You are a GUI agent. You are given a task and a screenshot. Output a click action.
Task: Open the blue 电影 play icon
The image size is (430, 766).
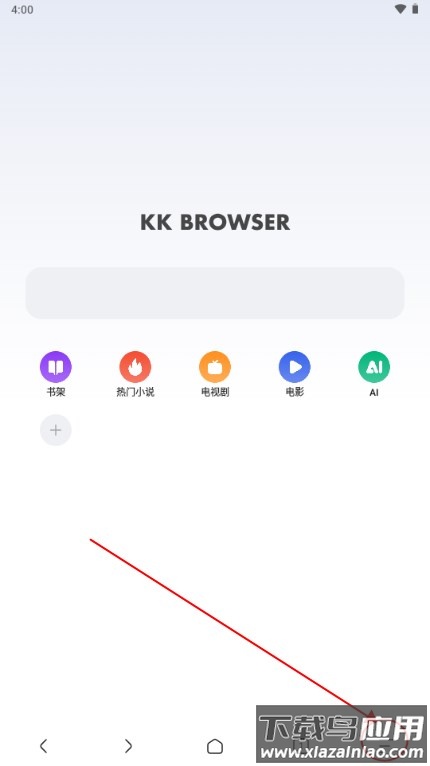(x=295, y=367)
